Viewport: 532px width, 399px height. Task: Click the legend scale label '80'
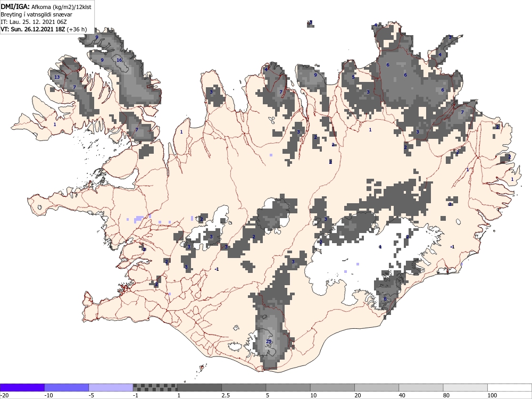click(446, 395)
